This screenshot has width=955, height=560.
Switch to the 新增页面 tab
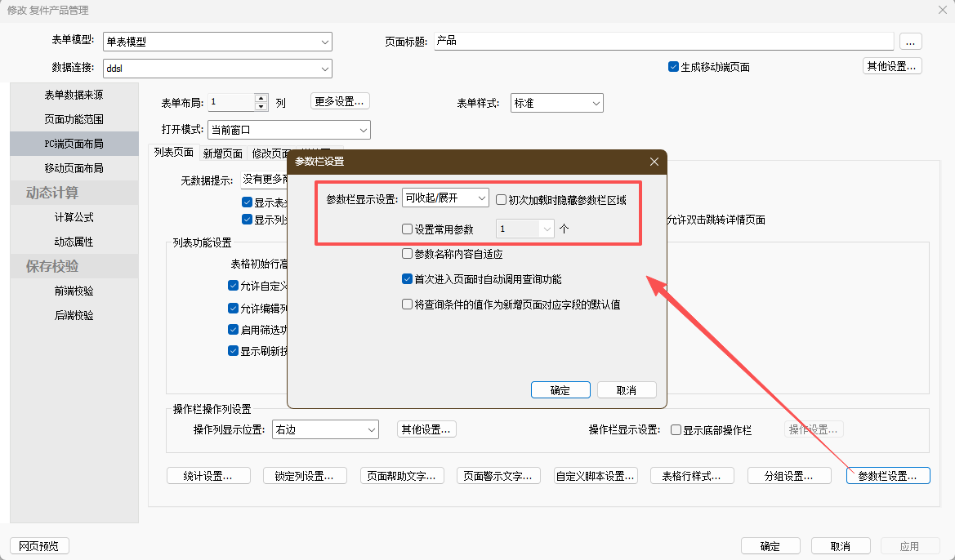pos(222,153)
